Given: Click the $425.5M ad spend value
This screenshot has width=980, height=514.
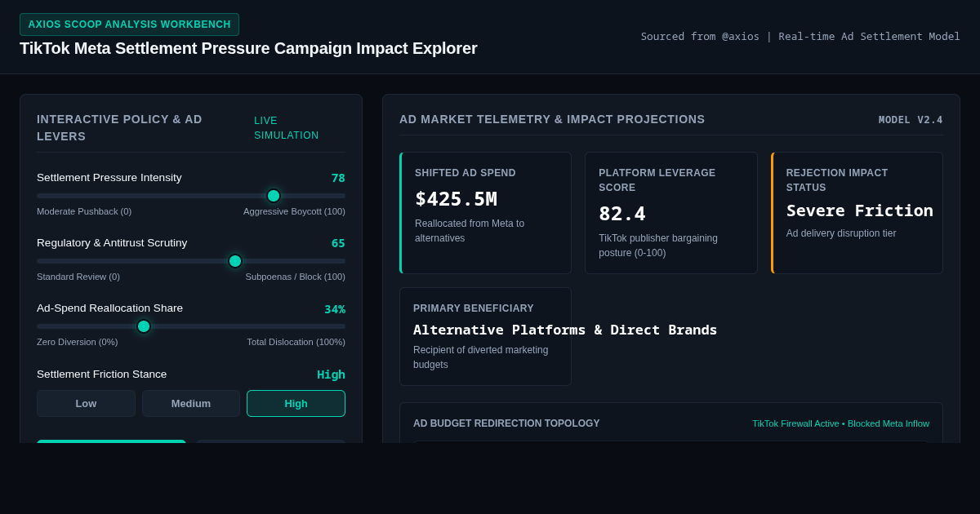Looking at the screenshot, I should click(x=456, y=199).
